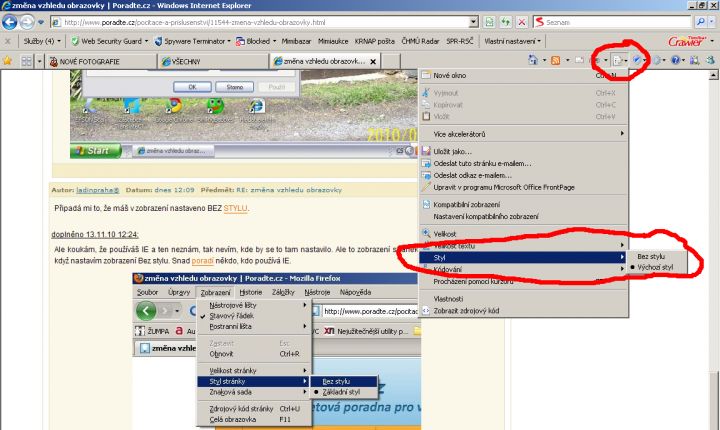Open the address bar history dropdown
Image resolution: width=720 pixels, height=430 pixels.
pos(474,22)
